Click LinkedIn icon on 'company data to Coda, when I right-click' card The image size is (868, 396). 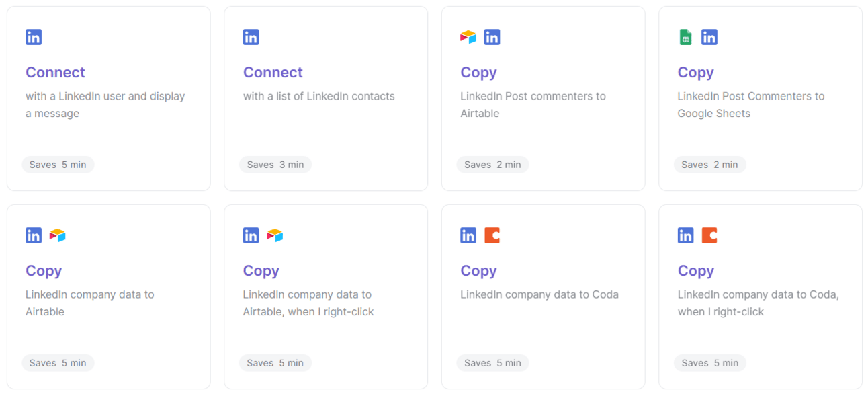tap(685, 235)
